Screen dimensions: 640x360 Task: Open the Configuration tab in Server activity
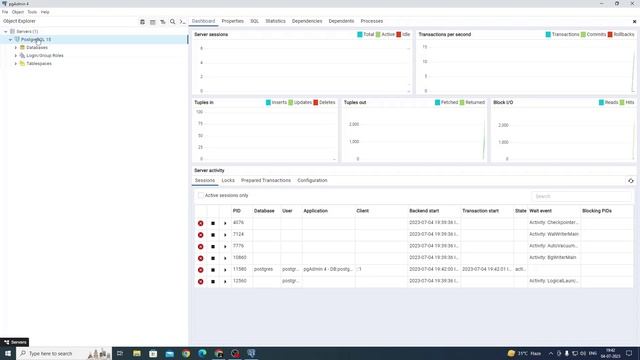(x=312, y=180)
